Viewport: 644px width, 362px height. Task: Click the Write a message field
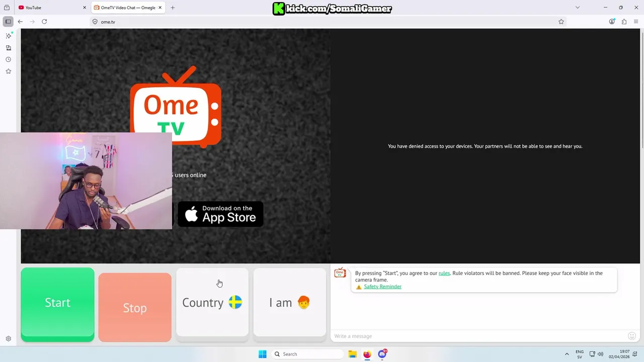click(478, 336)
